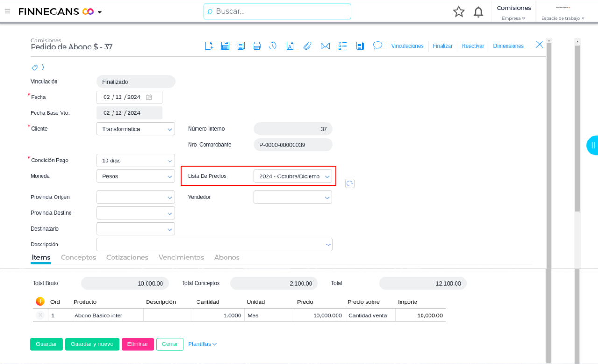Viewport: 598px width, 364px height.
Task: Click refresh icon beside Lista De Precios
Action: [x=350, y=183]
